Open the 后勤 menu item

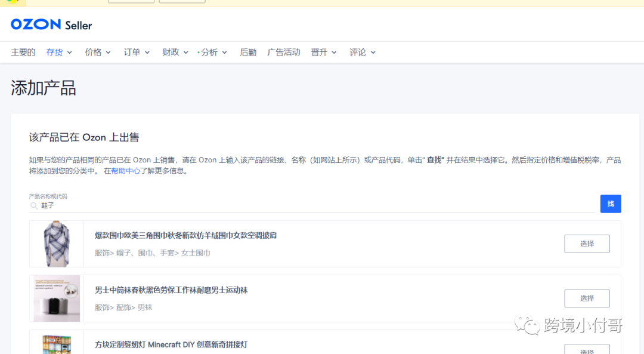click(248, 52)
